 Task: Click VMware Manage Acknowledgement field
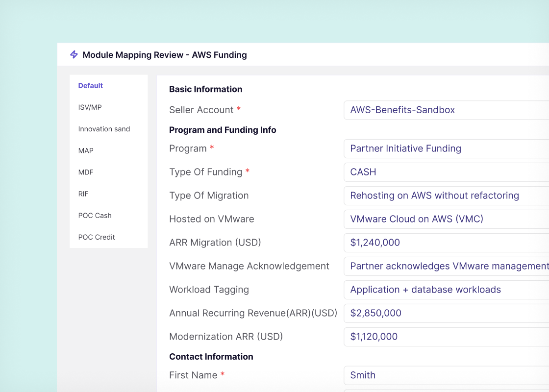[447, 266]
